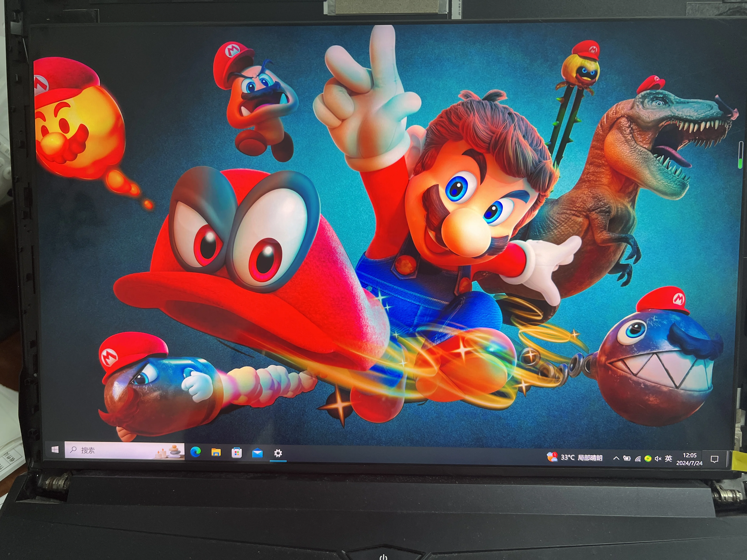Open the notification action center
Viewport: 747px width, 560px height.
click(x=714, y=459)
